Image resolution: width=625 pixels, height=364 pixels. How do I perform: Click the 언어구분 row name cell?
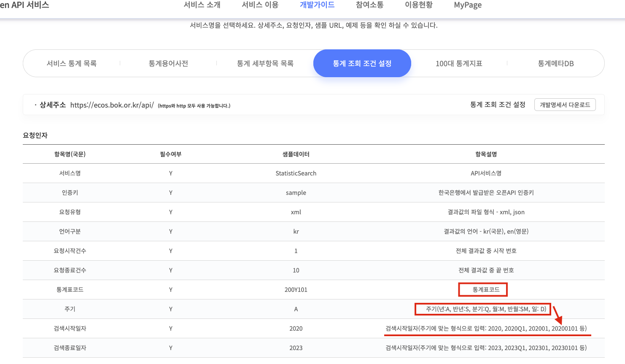point(70,232)
